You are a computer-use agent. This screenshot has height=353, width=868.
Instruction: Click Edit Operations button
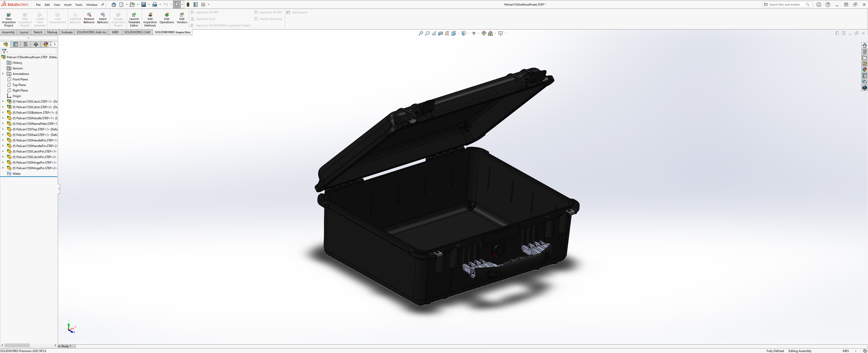tap(167, 18)
